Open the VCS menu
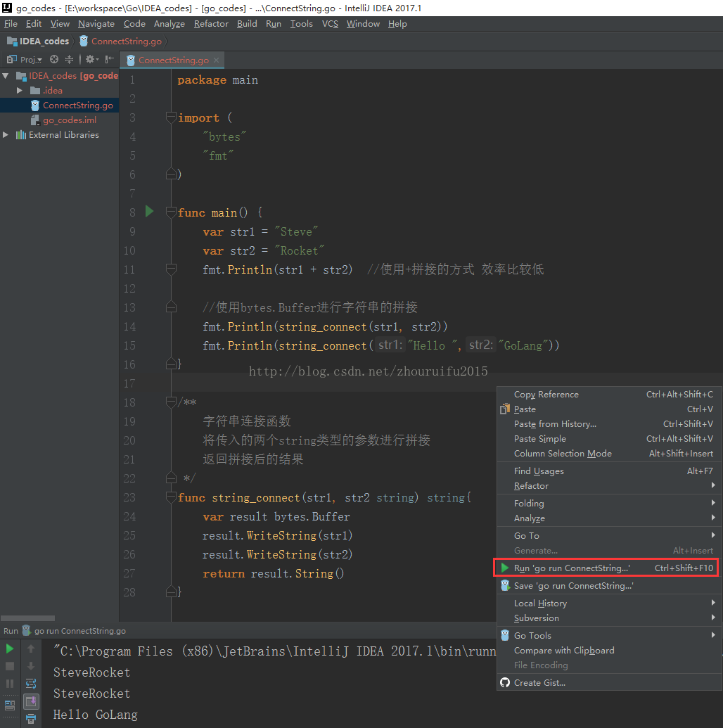The height and width of the screenshot is (728, 723). [x=330, y=24]
